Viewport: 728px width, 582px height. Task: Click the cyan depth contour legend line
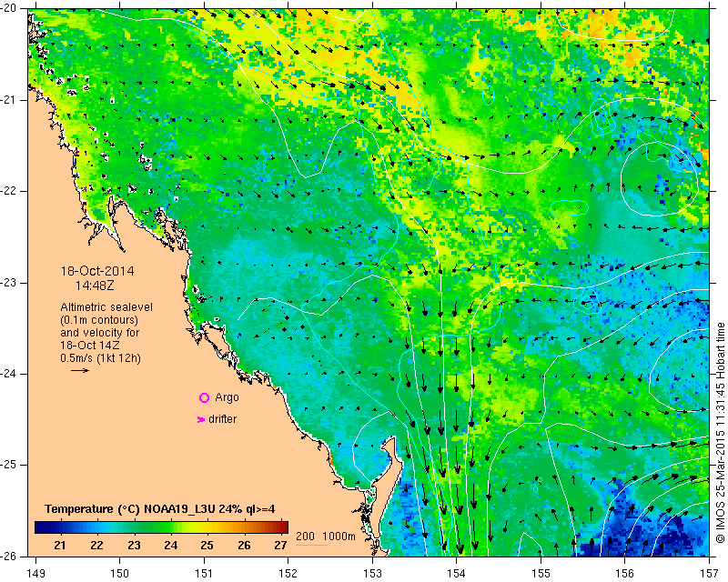pyautogui.click(x=311, y=545)
